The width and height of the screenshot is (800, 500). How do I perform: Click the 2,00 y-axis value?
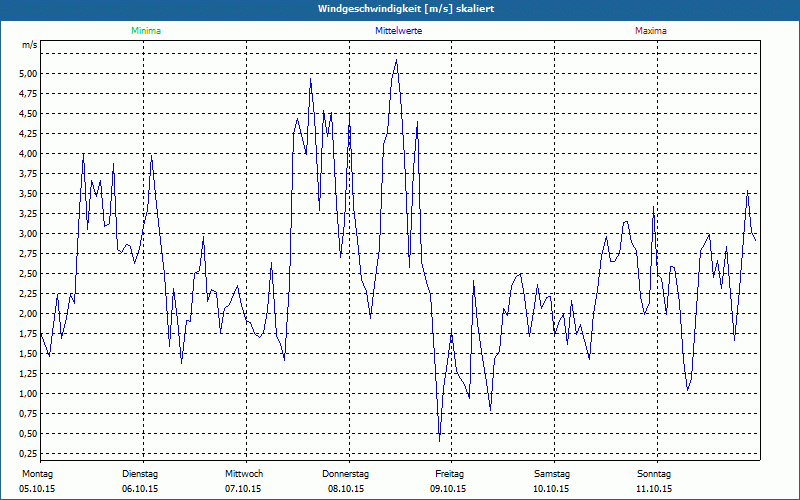pyautogui.click(x=30, y=314)
